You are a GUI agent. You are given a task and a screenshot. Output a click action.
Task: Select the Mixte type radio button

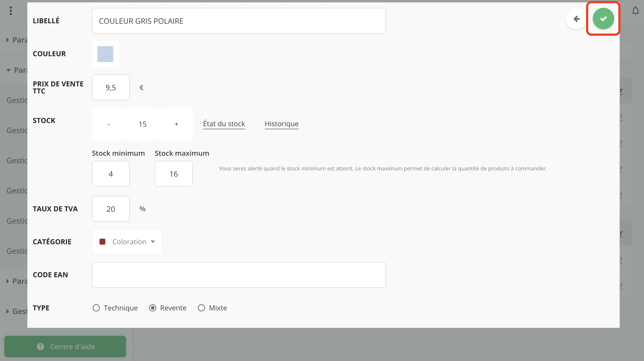(x=201, y=308)
